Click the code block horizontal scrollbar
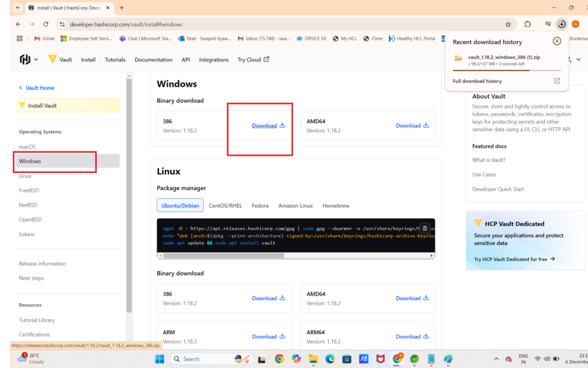Screen dimensions: 588x368 point(224,256)
